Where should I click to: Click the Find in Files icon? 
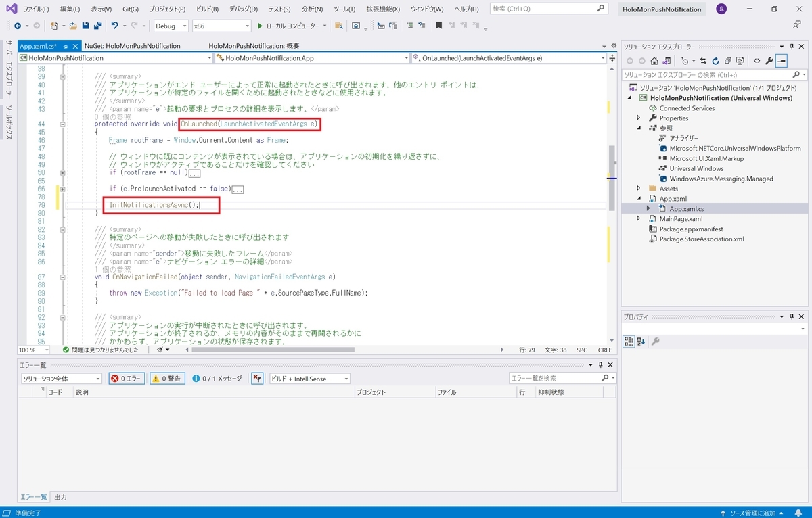(x=340, y=26)
